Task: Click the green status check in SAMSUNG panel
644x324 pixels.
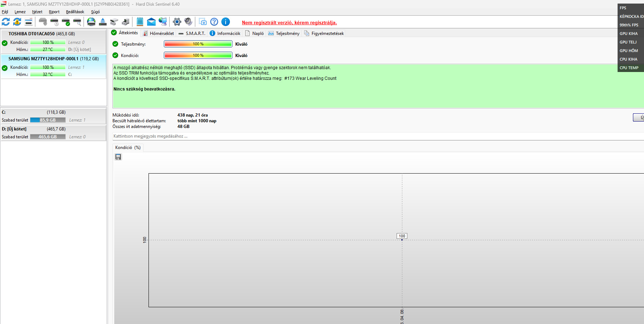Action: tap(5, 68)
